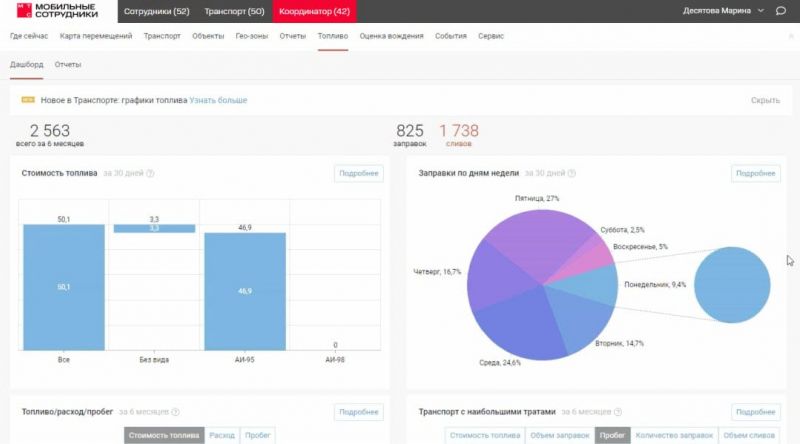Image resolution: width=800 pixels, height=444 pixels.
Task: Click the АИ-95 bar in fuel chart
Action: click(x=245, y=291)
